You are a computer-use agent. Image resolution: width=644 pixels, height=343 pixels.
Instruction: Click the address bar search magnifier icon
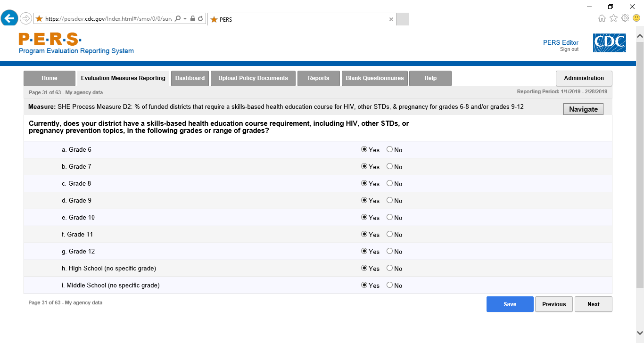[x=178, y=19]
